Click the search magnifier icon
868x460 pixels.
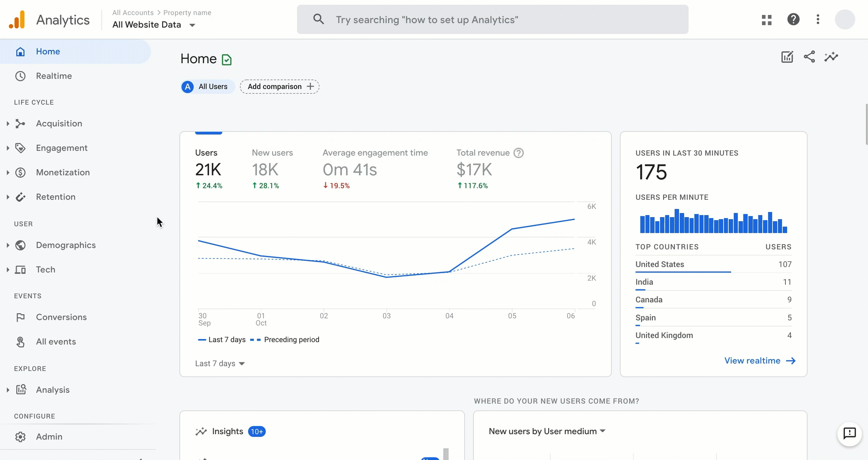318,19
